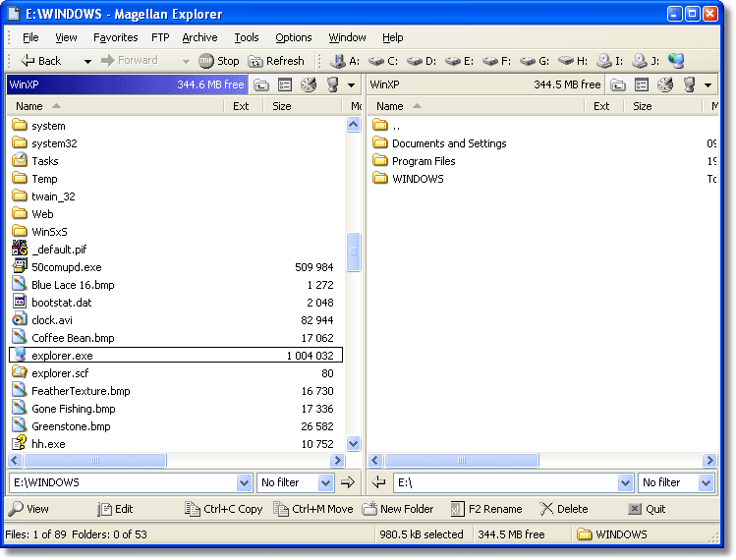Open the left panel No filter dropdown
This screenshot has width=736, height=560.
click(322, 482)
